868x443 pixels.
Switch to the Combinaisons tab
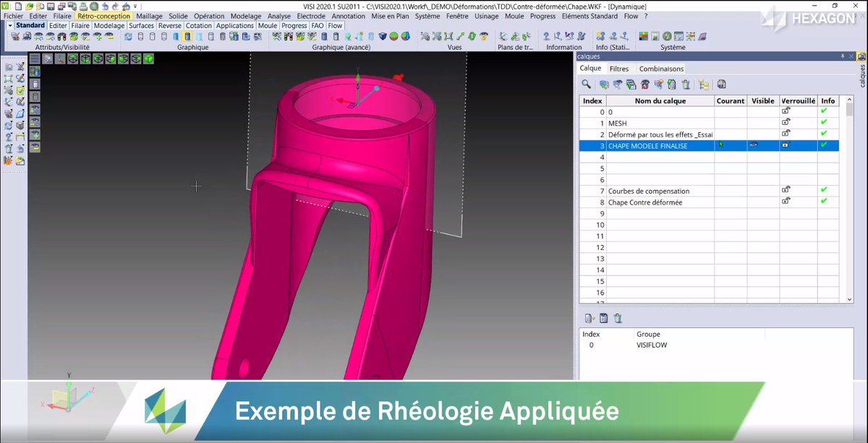pos(660,68)
